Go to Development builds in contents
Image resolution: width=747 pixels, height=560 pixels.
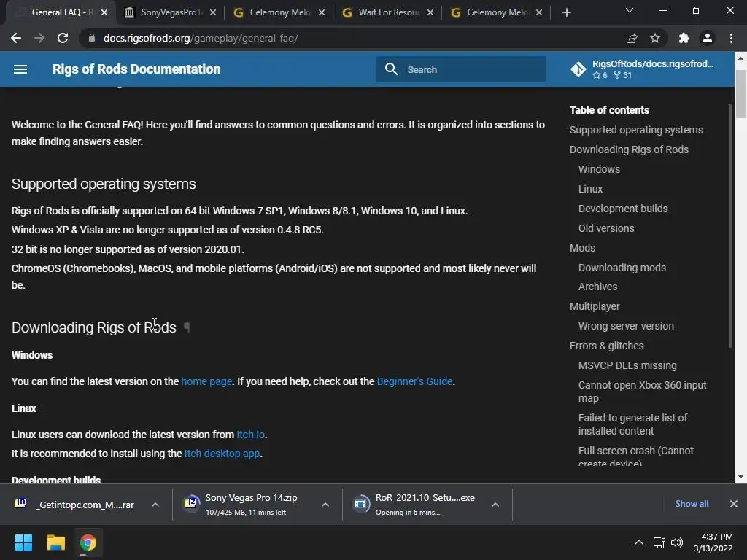(x=623, y=209)
